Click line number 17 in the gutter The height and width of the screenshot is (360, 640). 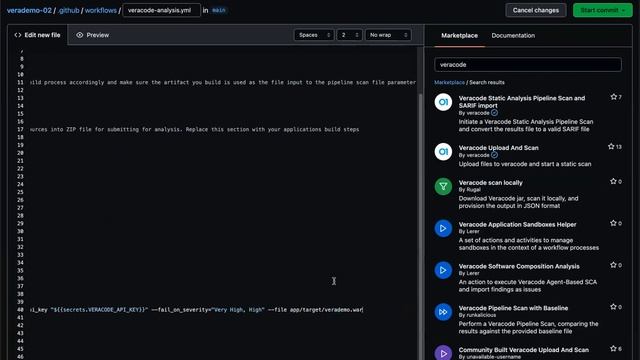20,129
